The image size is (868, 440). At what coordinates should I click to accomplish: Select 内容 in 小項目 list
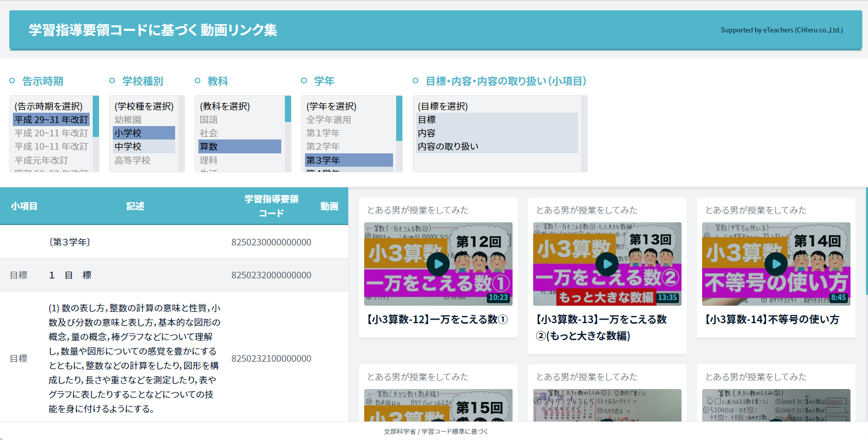[497, 133]
